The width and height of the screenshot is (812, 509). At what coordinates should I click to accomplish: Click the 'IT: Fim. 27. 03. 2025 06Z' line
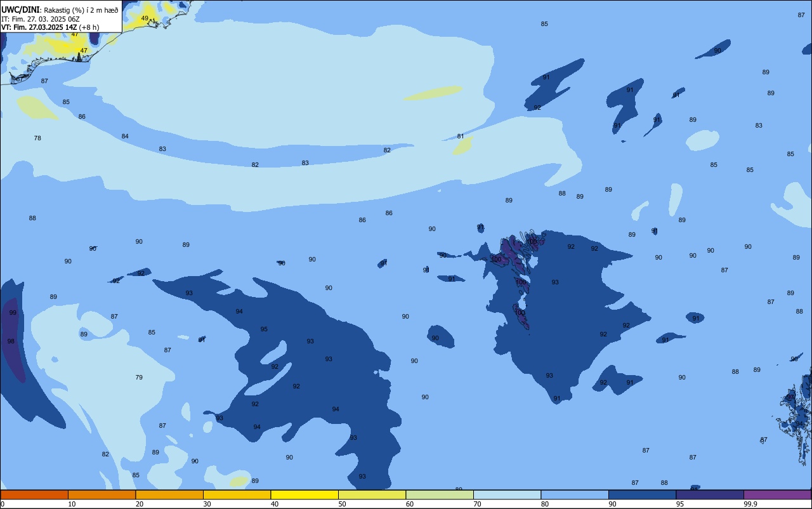click(x=42, y=19)
